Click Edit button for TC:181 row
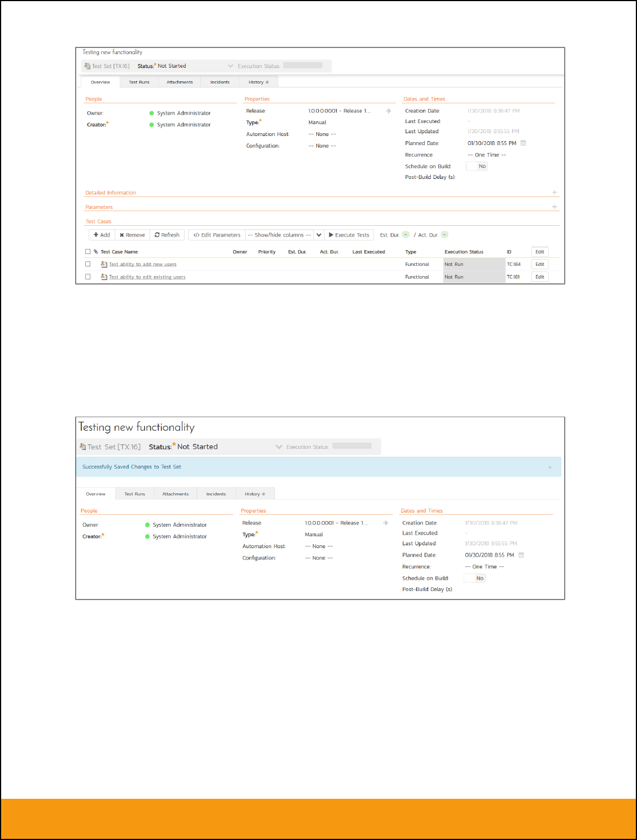637x840 pixels. (540, 277)
